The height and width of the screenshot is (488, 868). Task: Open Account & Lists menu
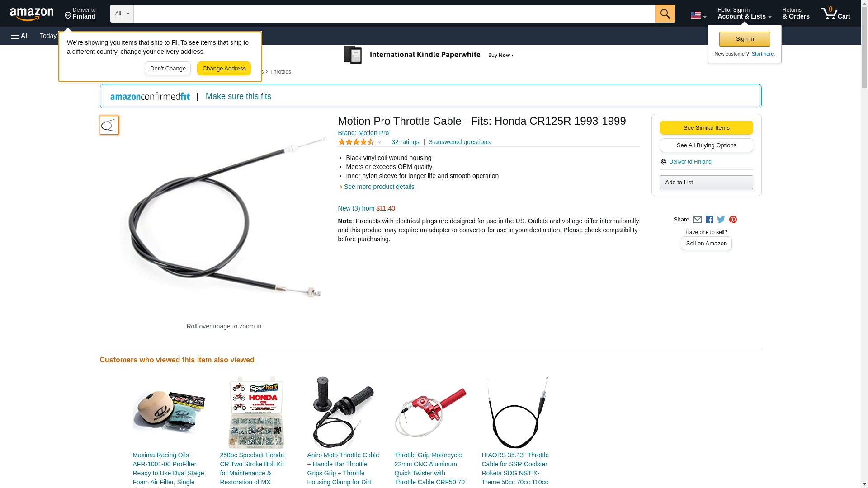tap(744, 14)
